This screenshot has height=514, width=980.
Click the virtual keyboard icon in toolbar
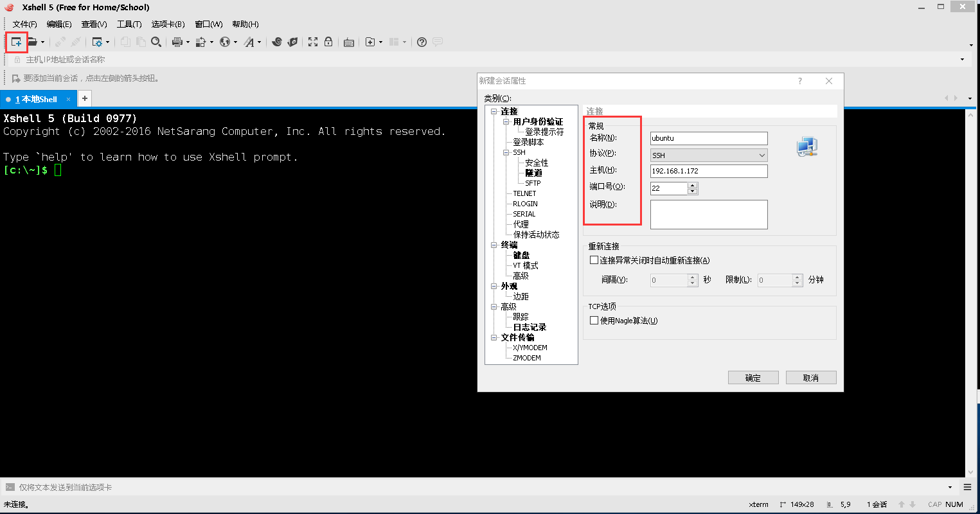[349, 42]
